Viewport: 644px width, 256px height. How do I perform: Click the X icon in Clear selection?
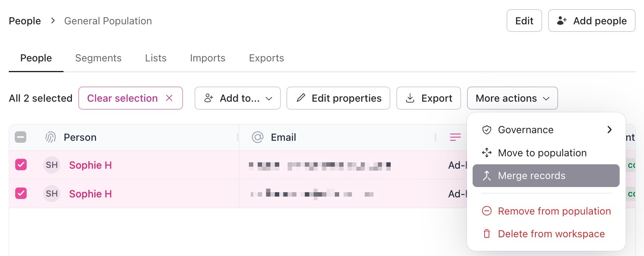[x=169, y=98]
